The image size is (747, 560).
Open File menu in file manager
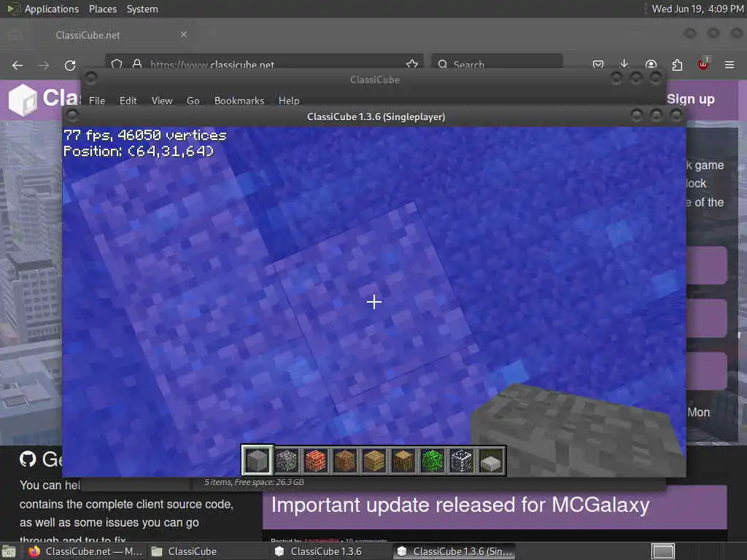[x=97, y=101]
